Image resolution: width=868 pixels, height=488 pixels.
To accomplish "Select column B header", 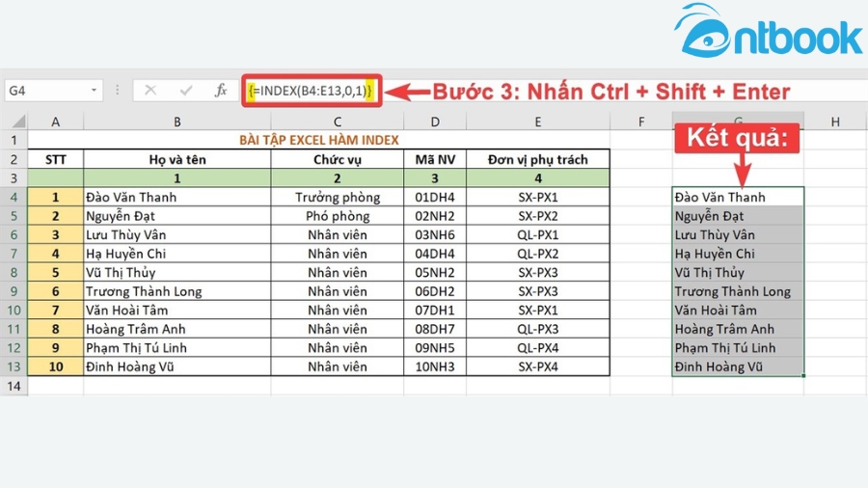I will point(176,122).
